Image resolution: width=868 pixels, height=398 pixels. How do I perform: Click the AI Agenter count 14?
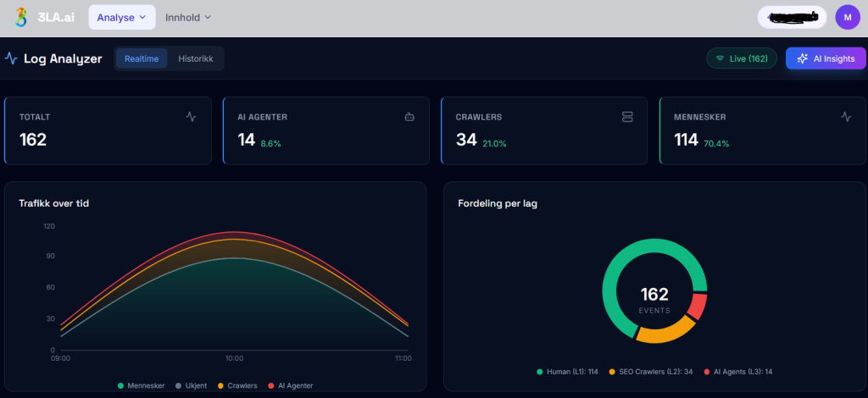click(247, 140)
